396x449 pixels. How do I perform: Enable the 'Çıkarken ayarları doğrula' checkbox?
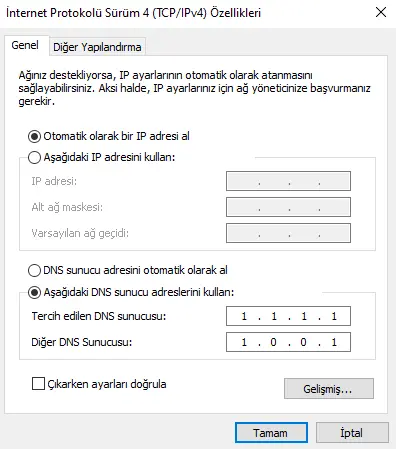pyautogui.click(x=38, y=384)
